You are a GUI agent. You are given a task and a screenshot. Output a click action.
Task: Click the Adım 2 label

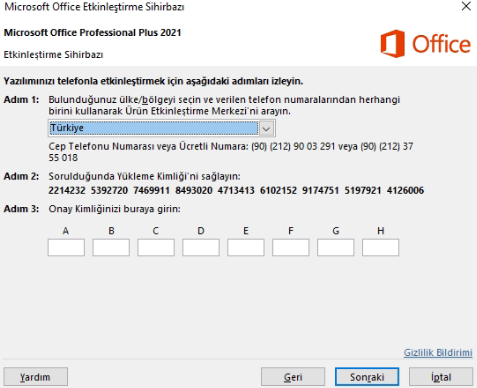[x=21, y=176]
